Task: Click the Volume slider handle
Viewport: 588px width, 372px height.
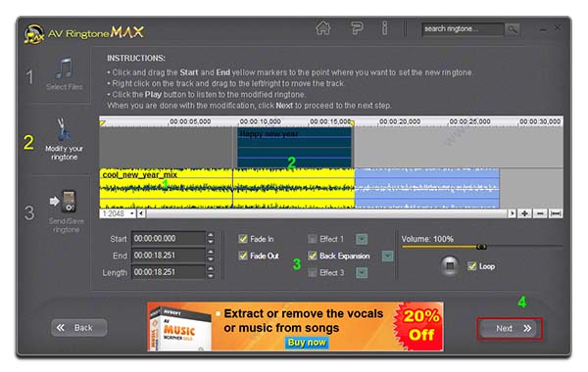Action: coord(481,247)
